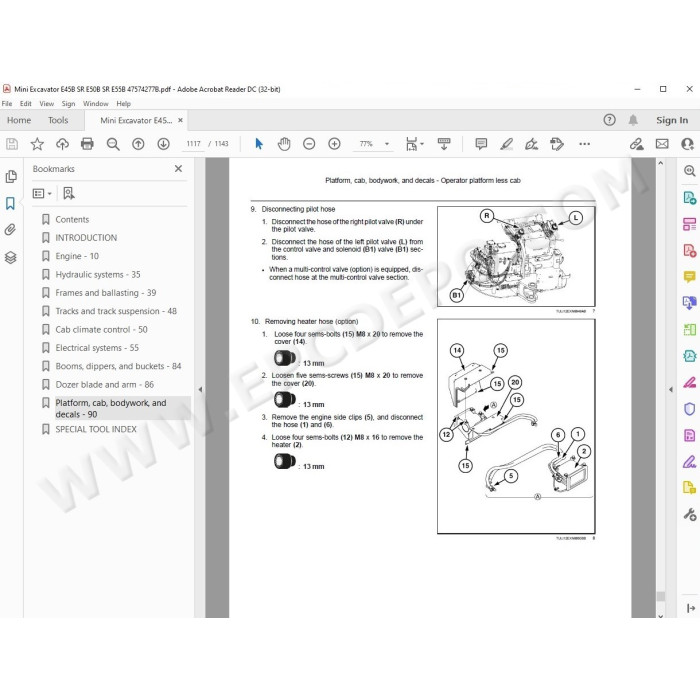Open the Help menu
This screenshot has height=700, width=700.
click(x=124, y=104)
